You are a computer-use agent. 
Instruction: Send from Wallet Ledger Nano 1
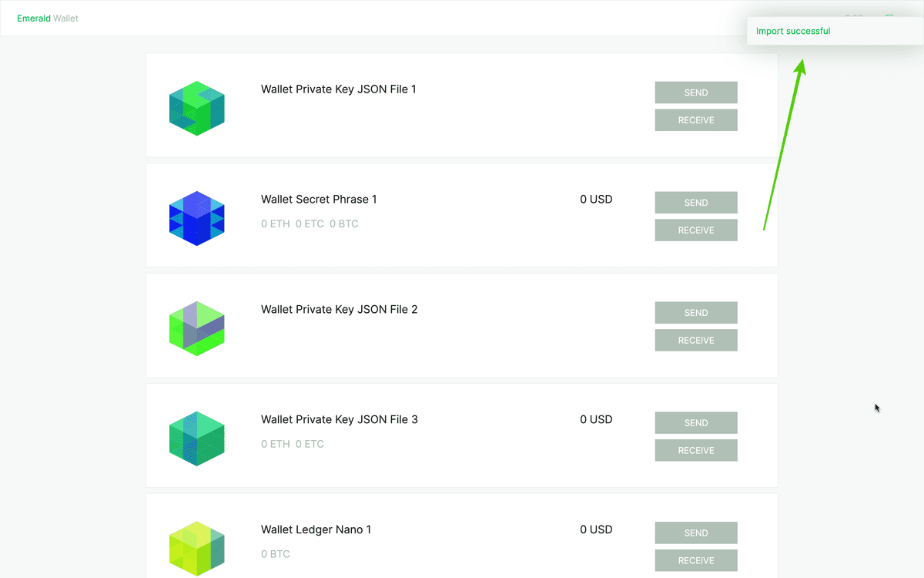tap(696, 533)
